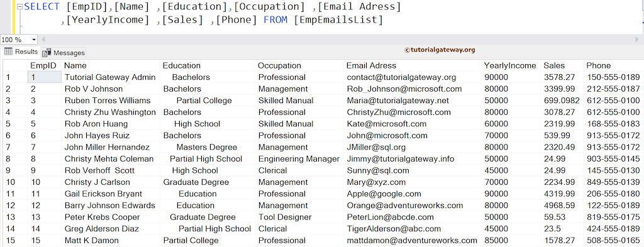Select the Phone column header

614,65
